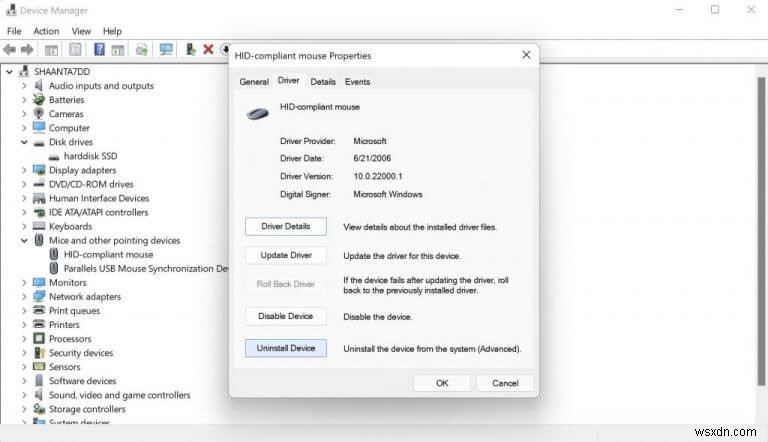Click the Sensors category icon
The image size is (768, 442).
click(x=39, y=367)
